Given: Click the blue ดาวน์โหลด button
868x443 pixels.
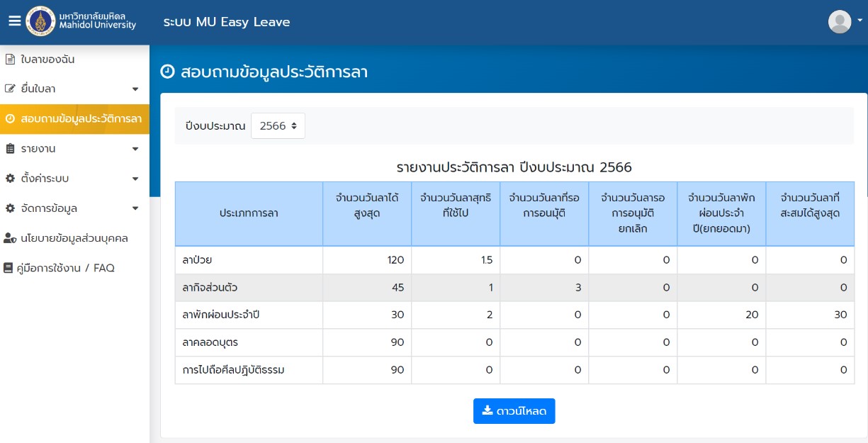Looking at the screenshot, I should [x=514, y=411].
